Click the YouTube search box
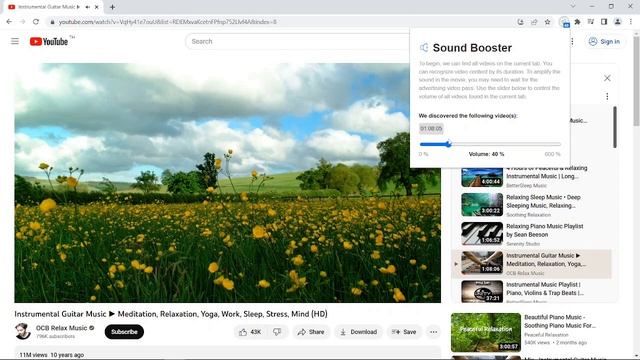This screenshot has width=640, height=360. [298, 41]
